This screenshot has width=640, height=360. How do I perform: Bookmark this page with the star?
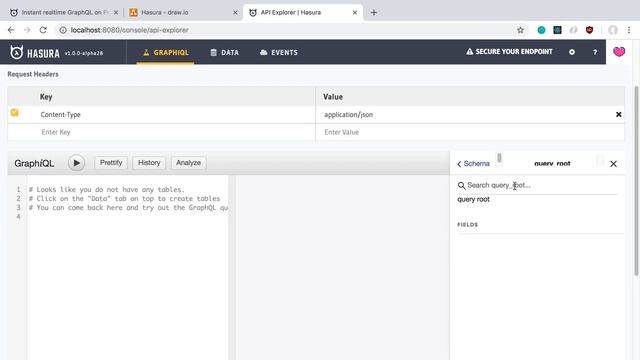[x=520, y=30]
